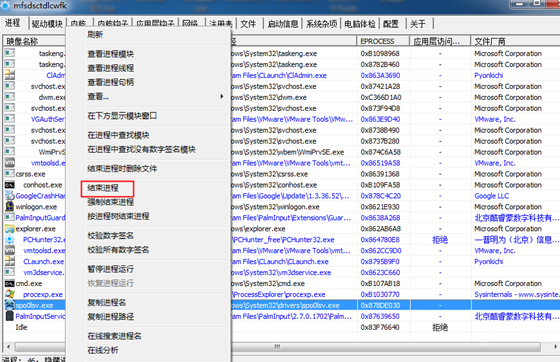Click the GoogleCrashHandler process icon

10,195
